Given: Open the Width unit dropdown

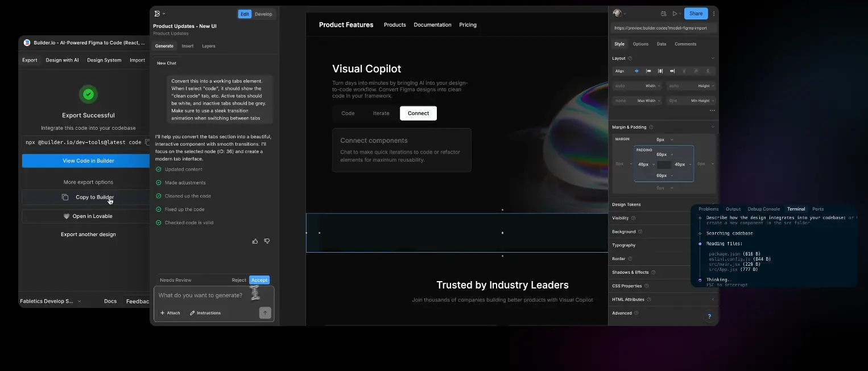Looking at the screenshot, I should pos(659,85).
